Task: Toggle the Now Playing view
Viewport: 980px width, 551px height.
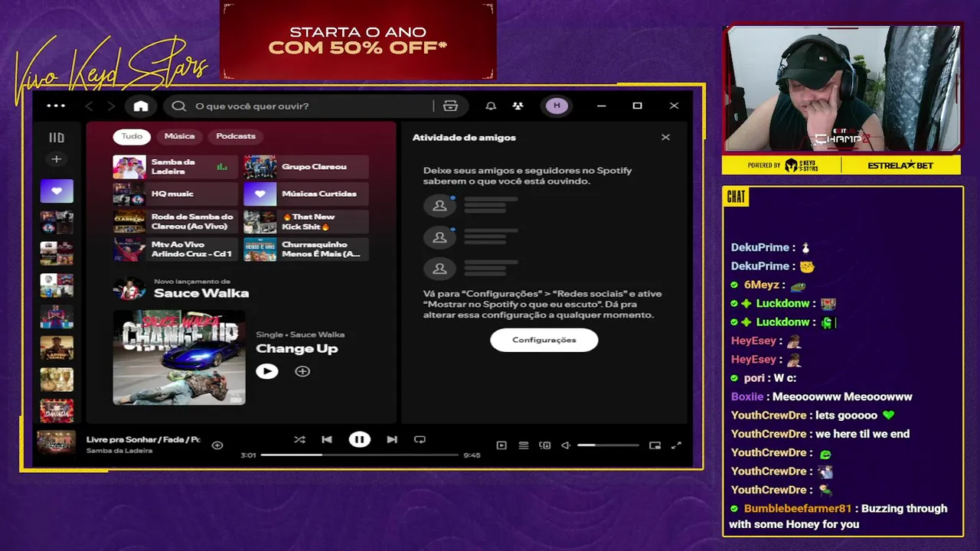Action: (501, 445)
